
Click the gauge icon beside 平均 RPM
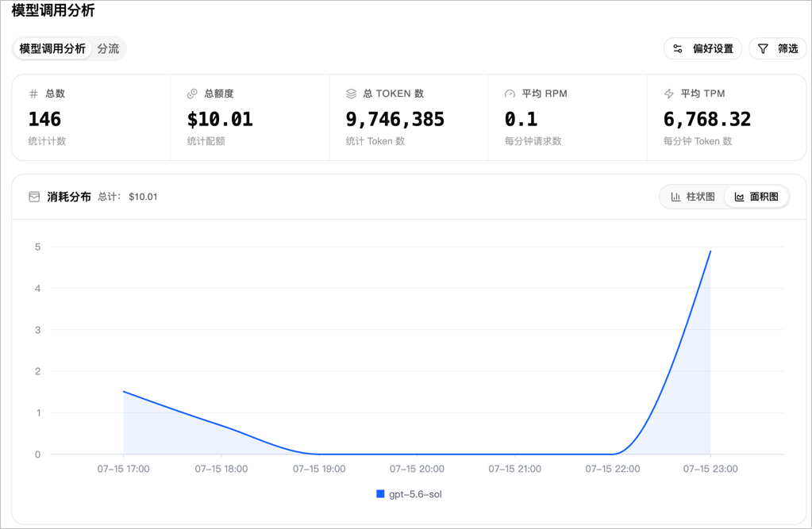coord(510,94)
